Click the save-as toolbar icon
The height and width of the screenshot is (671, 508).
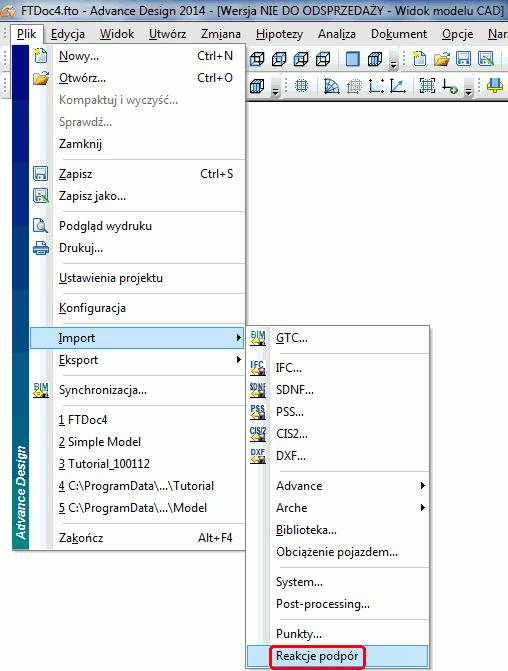[486, 59]
